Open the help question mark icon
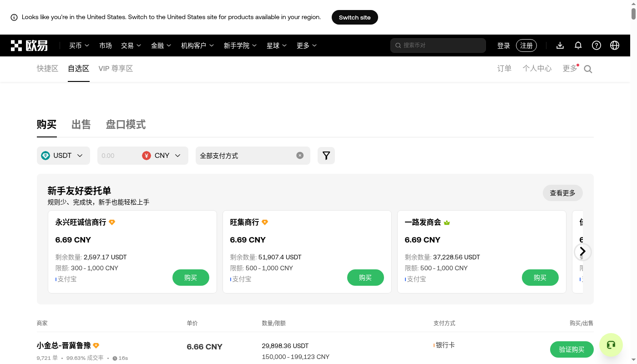The height and width of the screenshot is (364, 637). pos(597,45)
